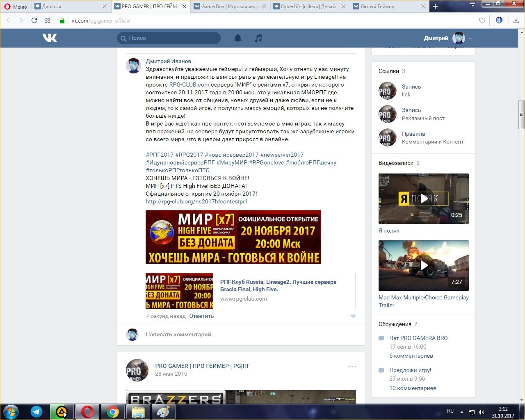Open the tab menu icon in the title bar
525x420 pixels.
point(472,4)
